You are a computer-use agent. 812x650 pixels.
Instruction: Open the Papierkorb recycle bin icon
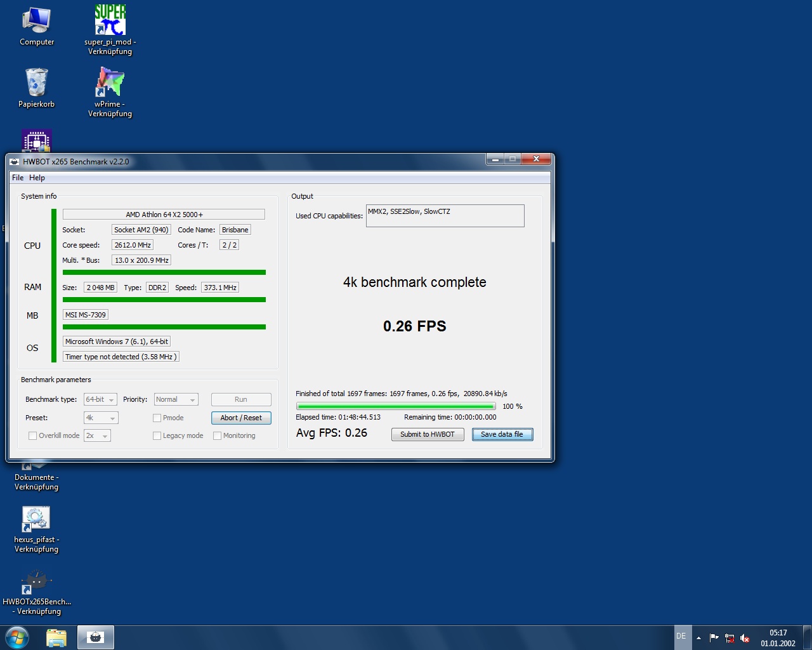[36, 88]
